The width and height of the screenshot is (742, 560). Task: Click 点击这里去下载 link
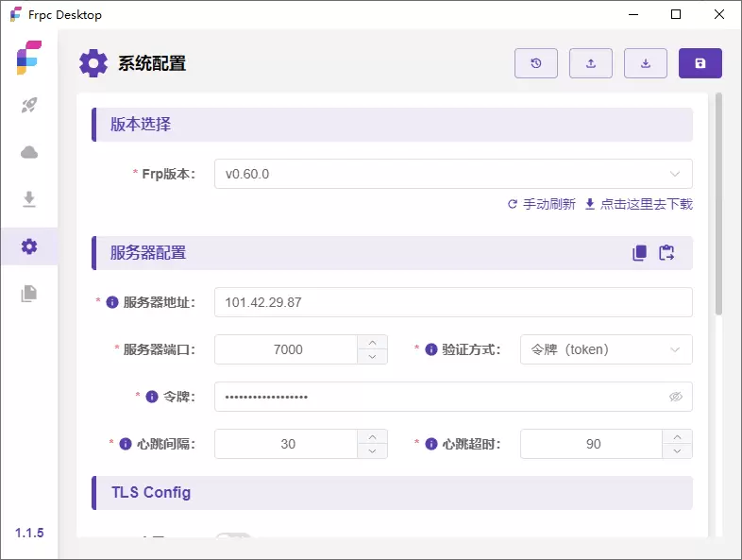point(639,204)
